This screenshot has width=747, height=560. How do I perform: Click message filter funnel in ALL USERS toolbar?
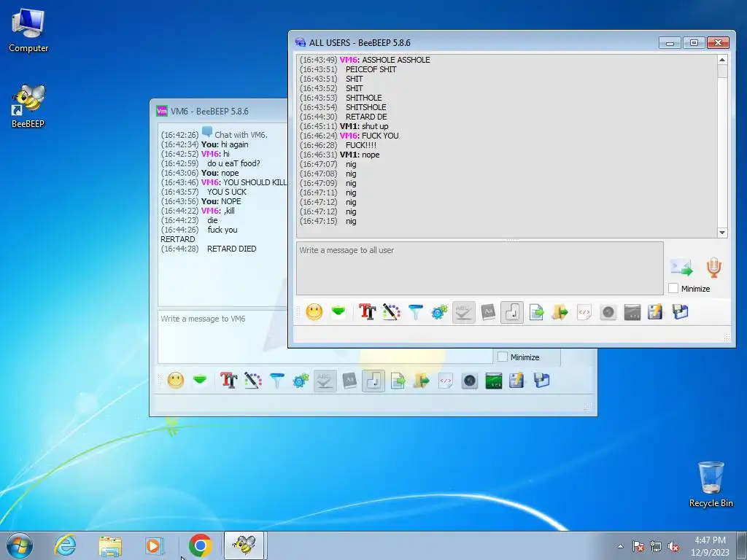415,312
